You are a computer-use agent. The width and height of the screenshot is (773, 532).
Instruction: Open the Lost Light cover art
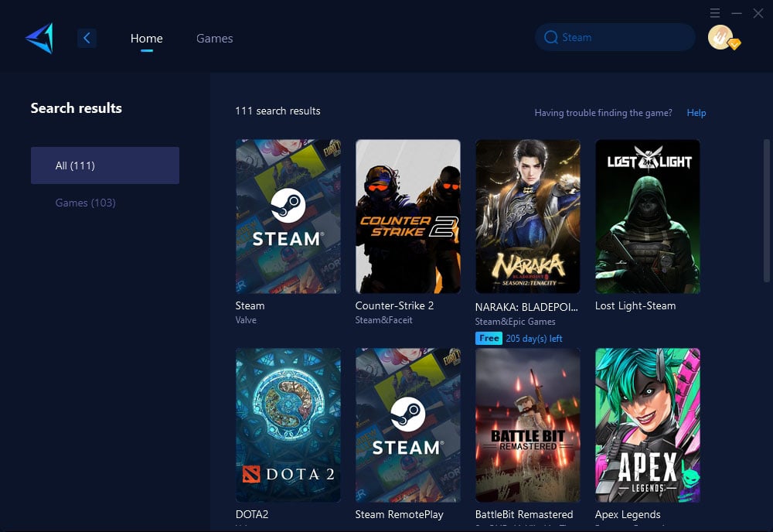[647, 217]
